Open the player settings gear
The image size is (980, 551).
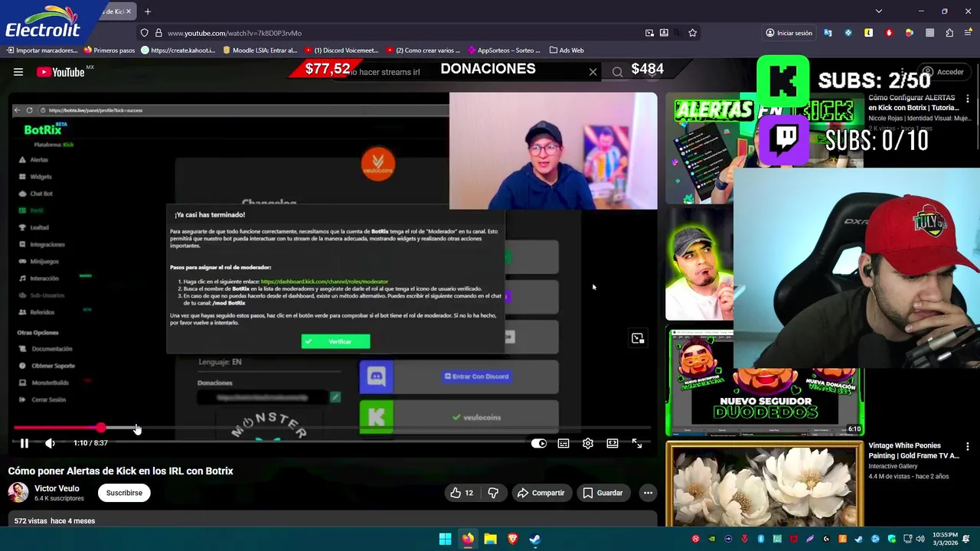pyautogui.click(x=588, y=443)
